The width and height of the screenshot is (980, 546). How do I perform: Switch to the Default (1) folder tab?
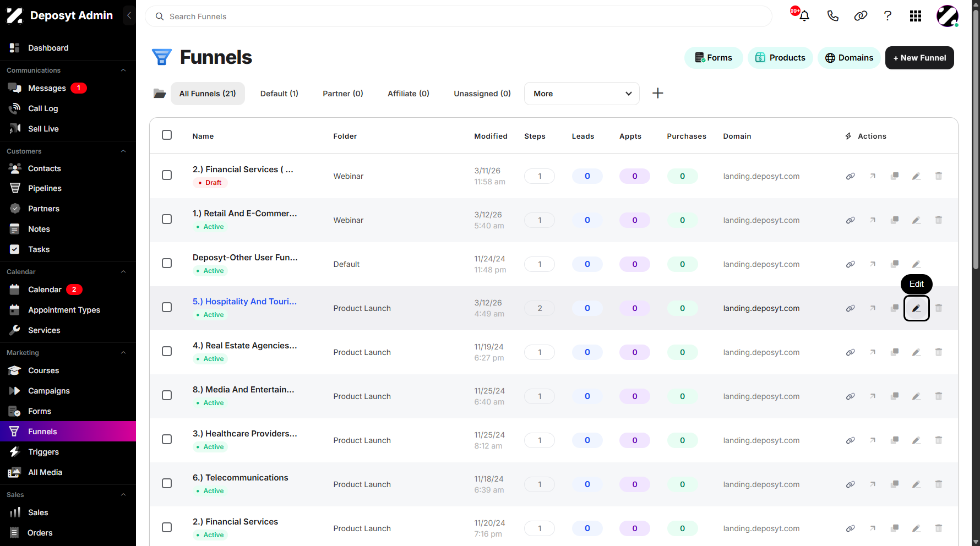[x=279, y=94]
